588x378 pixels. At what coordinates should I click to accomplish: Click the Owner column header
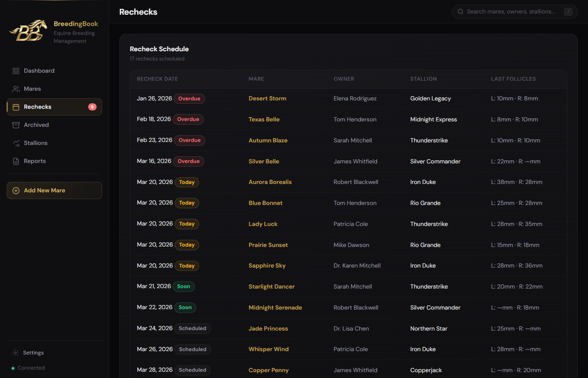[x=344, y=79]
